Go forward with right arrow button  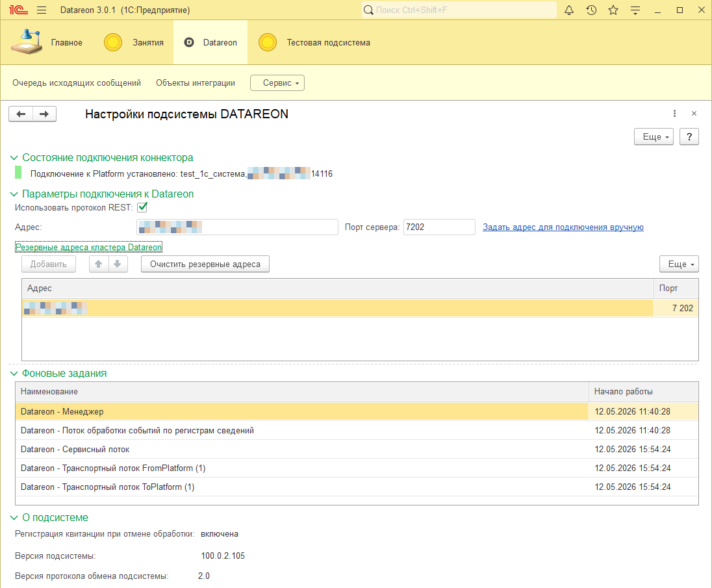(44, 114)
